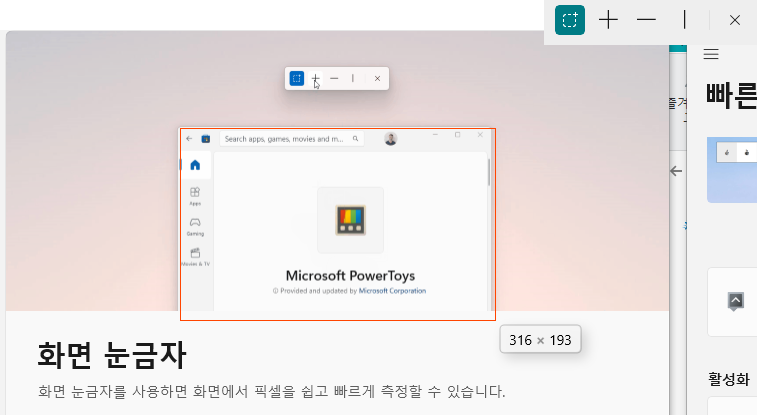
Task: Click the 316 × 193 measurement label
Action: coord(540,340)
